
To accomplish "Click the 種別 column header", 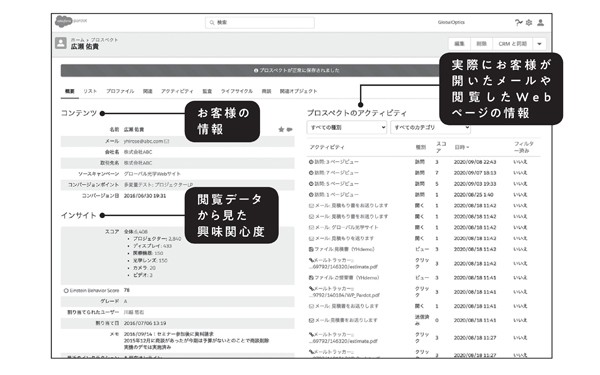I will [x=421, y=147].
